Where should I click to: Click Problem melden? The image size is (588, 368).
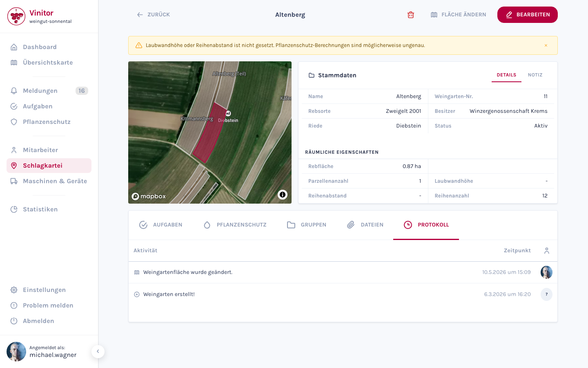49,305
